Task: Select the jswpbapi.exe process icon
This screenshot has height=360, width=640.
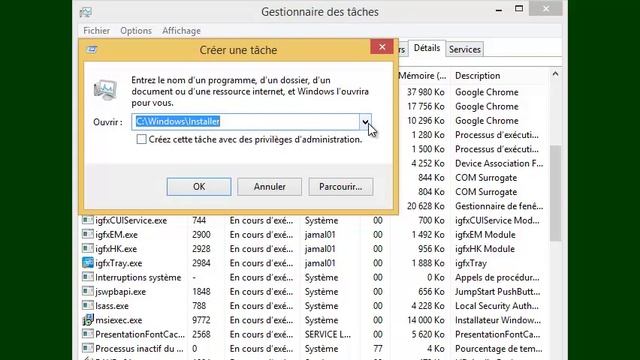Action: pyautogui.click(x=87, y=291)
